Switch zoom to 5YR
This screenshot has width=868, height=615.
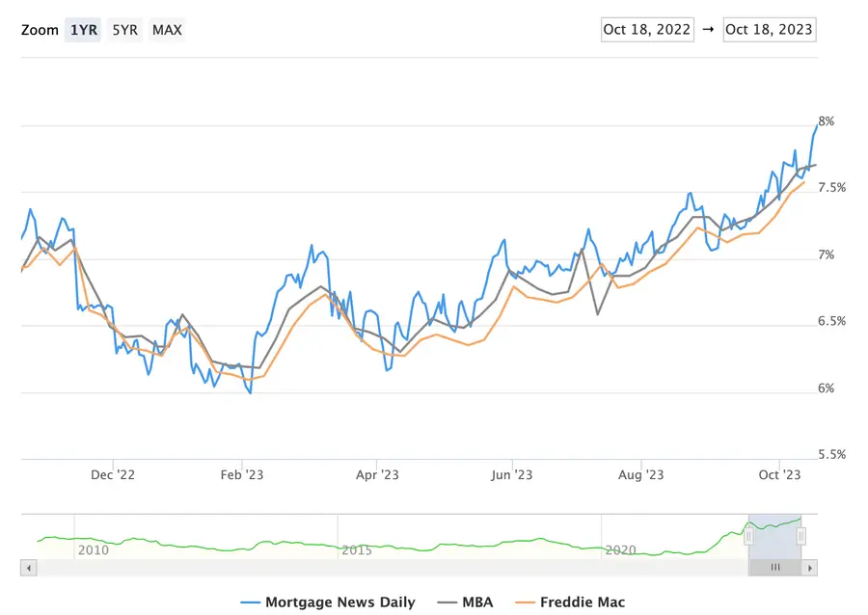pos(124,30)
